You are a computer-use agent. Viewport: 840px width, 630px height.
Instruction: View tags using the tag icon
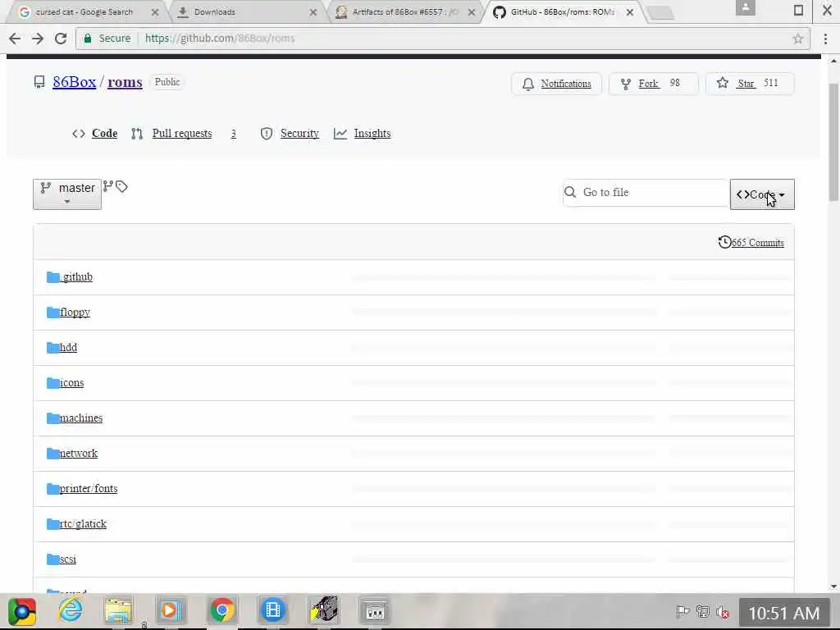(121, 186)
